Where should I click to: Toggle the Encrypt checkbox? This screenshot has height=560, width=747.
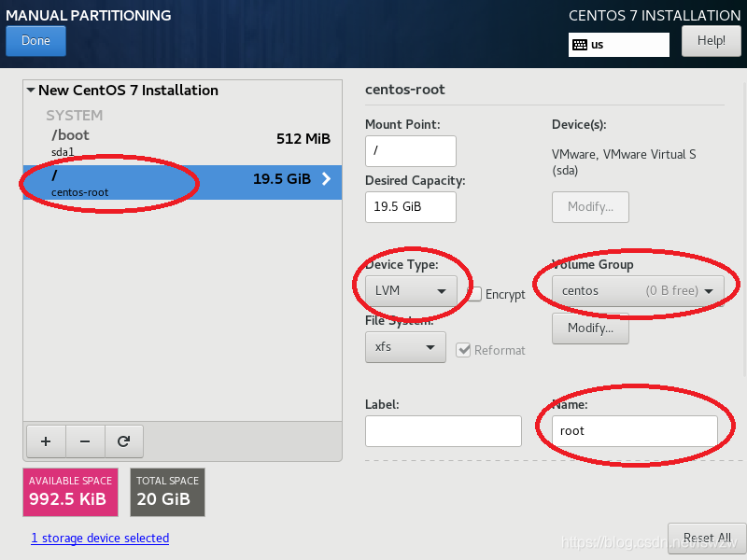tap(474, 294)
